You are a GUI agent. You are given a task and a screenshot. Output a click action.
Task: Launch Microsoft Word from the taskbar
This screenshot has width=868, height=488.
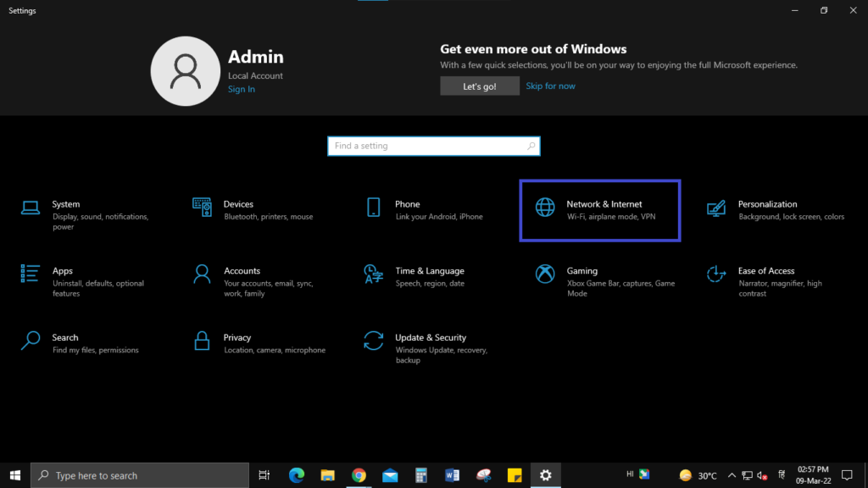pos(453,475)
